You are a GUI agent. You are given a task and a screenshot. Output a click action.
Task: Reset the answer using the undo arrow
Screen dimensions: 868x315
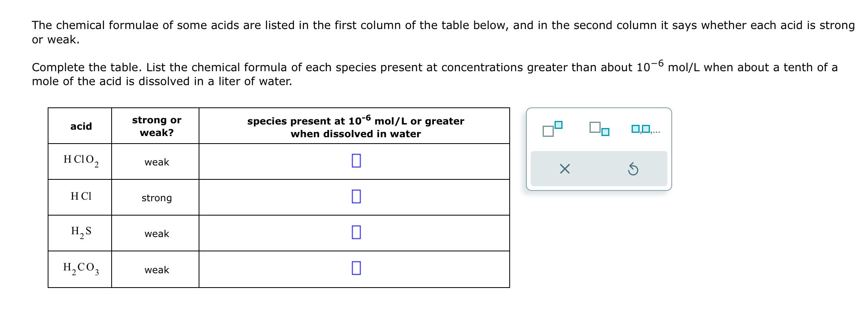pos(633,169)
